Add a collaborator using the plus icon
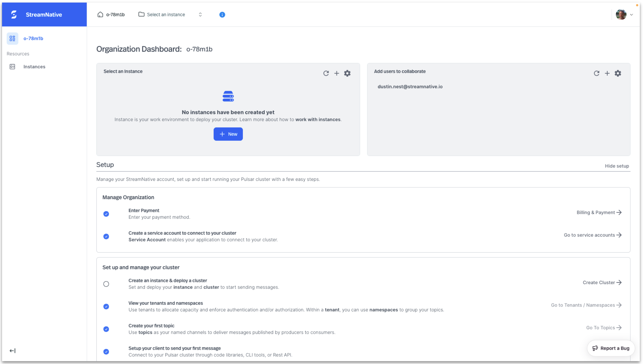 (x=607, y=73)
